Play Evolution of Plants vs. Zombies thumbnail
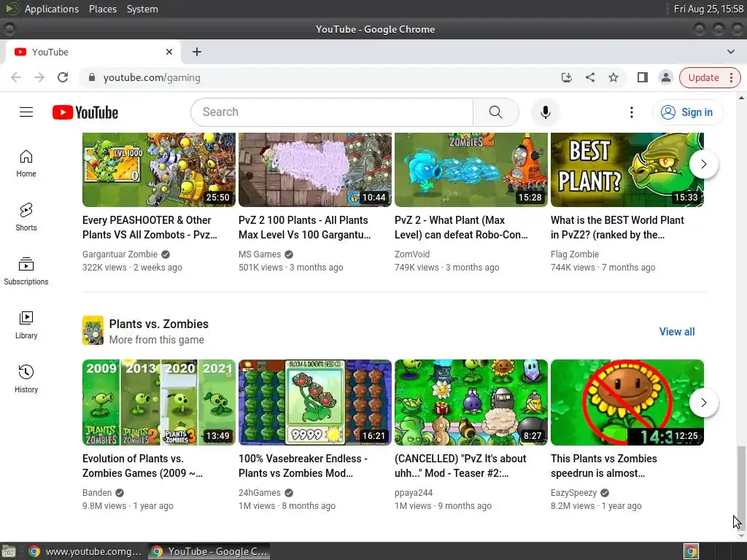 click(x=158, y=402)
